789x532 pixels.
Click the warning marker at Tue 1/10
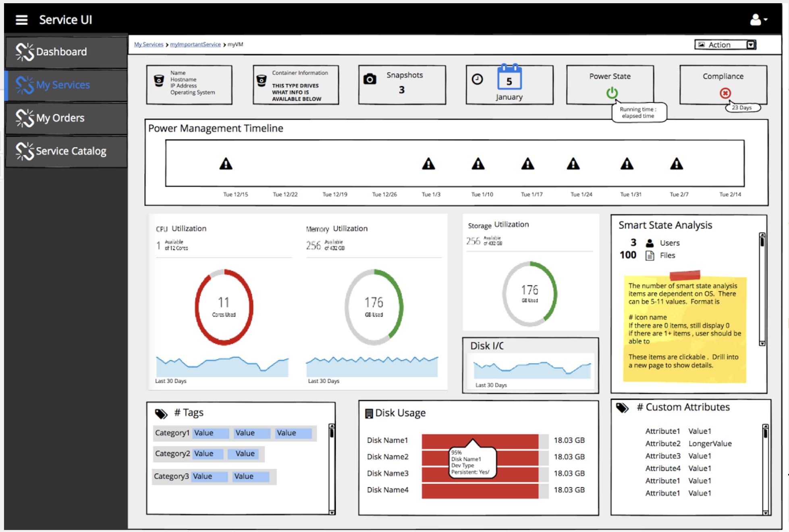tap(478, 164)
